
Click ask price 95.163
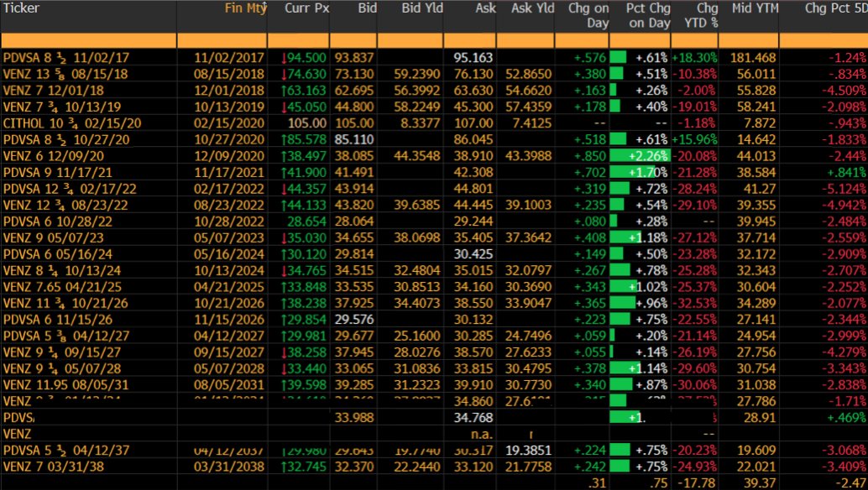[473, 58]
